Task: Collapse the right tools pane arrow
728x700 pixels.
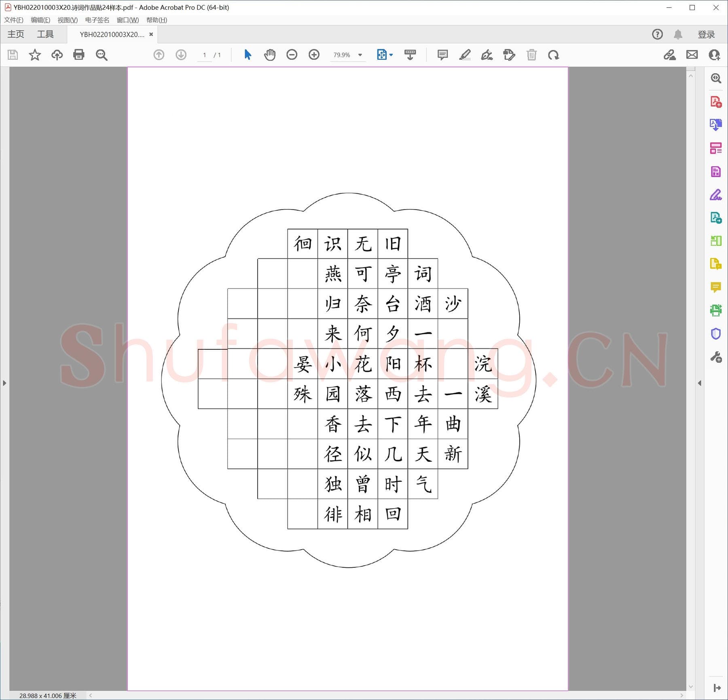Action: 700,383
